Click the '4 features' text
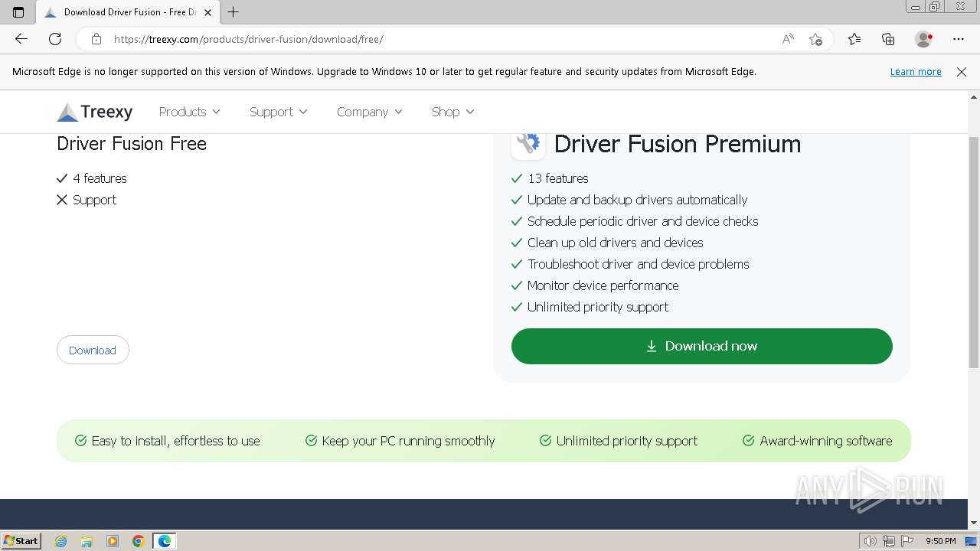 (100, 178)
